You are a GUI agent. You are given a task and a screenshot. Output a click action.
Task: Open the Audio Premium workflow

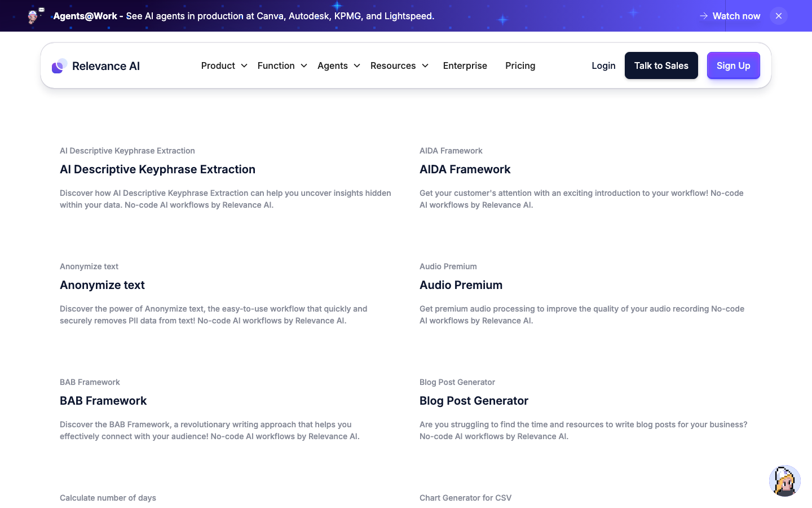pos(461,285)
